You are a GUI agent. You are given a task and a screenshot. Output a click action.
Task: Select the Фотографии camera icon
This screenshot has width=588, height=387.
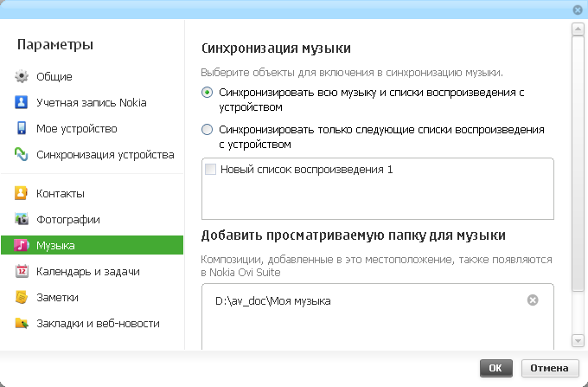[22, 219]
